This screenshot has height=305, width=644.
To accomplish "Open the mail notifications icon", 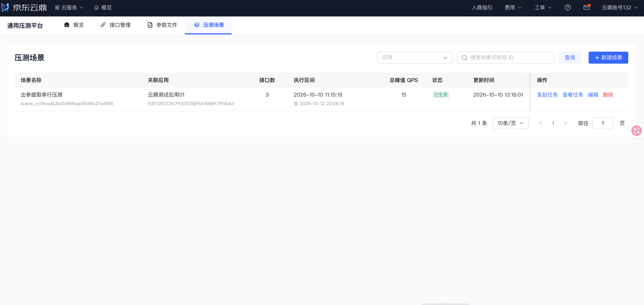I will (x=587, y=7).
